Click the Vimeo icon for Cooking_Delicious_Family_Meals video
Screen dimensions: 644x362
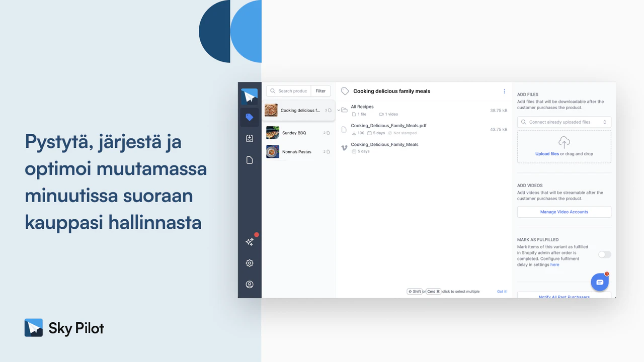click(x=344, y=148)
